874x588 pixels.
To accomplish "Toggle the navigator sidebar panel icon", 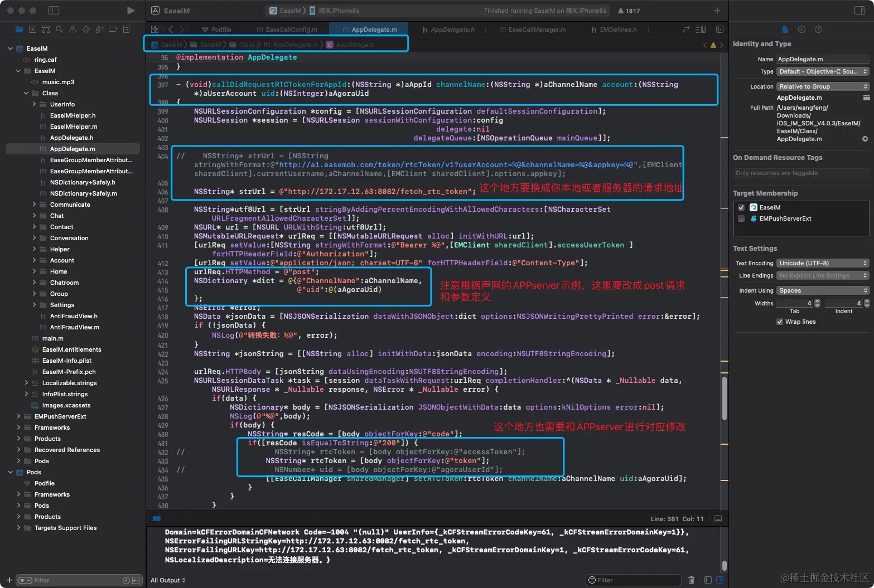I will tap(54, 11).
